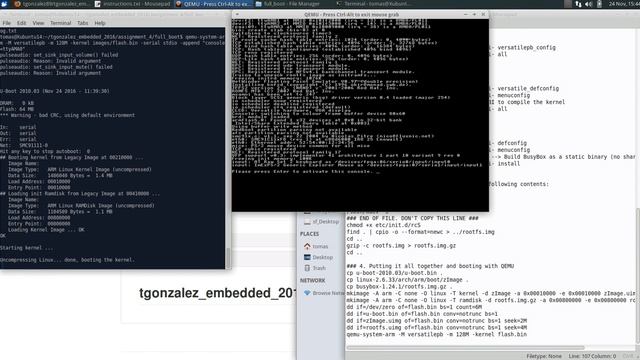Open the volume indicator in the system tray
This screenshot has width=640, height=360.
coord(589,4)
